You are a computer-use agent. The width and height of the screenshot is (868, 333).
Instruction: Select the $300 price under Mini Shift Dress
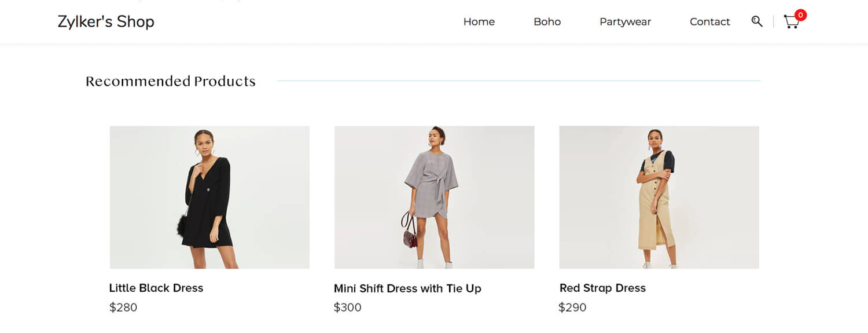point(348,308)
